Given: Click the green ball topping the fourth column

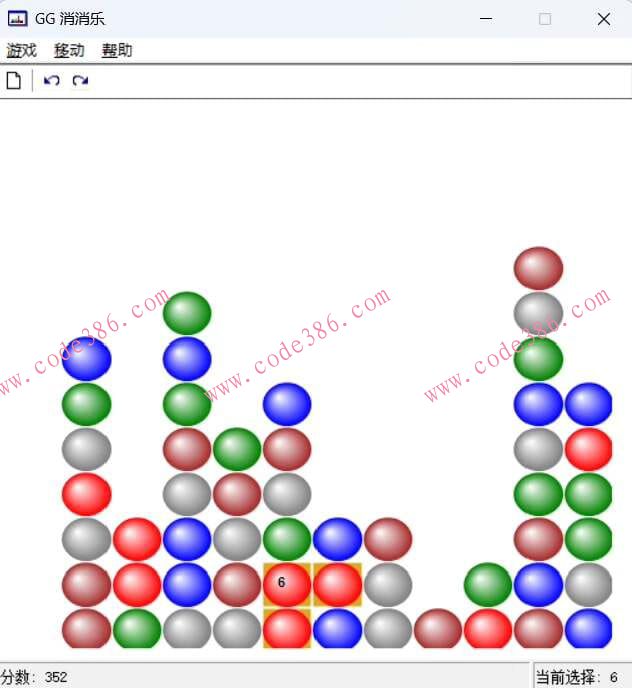Looking at the screenshot, I should click(237, 449).
